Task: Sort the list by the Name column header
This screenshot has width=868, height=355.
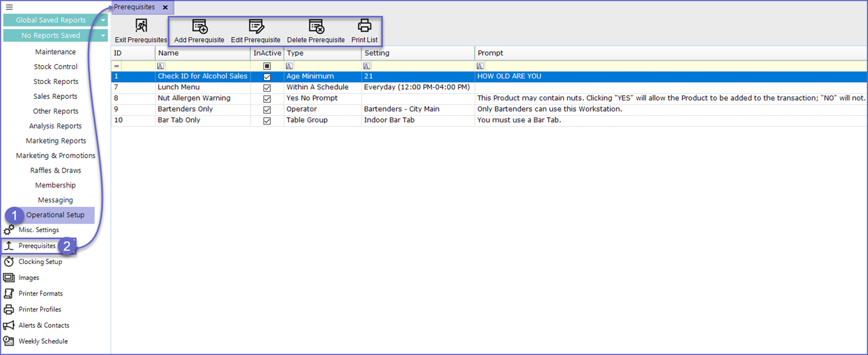Action: [202, 53]
